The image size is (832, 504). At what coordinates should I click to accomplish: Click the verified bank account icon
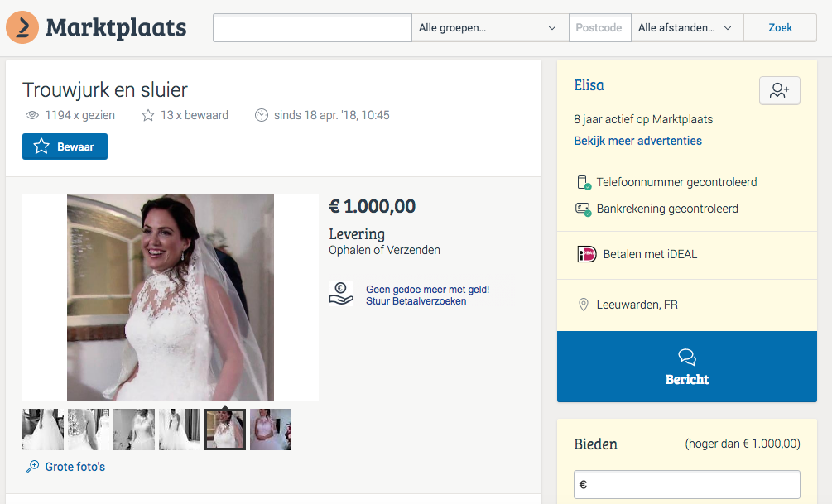583,209
